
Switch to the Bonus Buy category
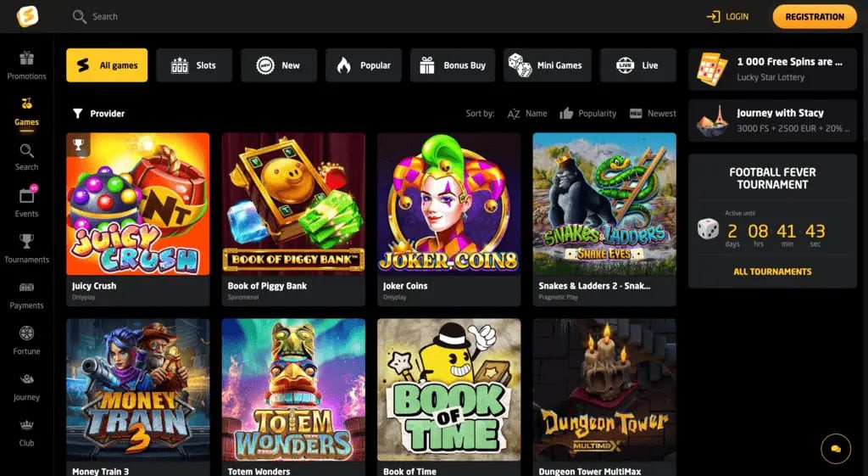point(453,65)
